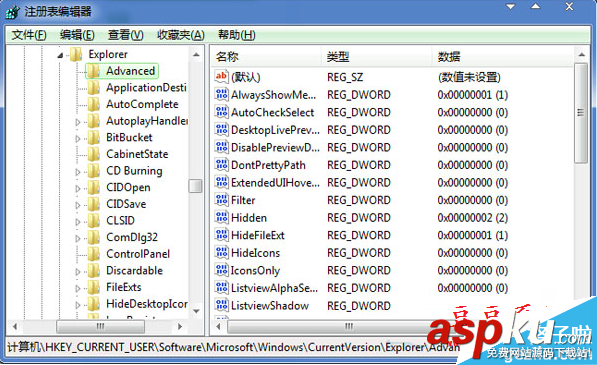597x365 pixels.
Task: Expand the AutoplayHandler tree node
Action: [x=78, y=122]
